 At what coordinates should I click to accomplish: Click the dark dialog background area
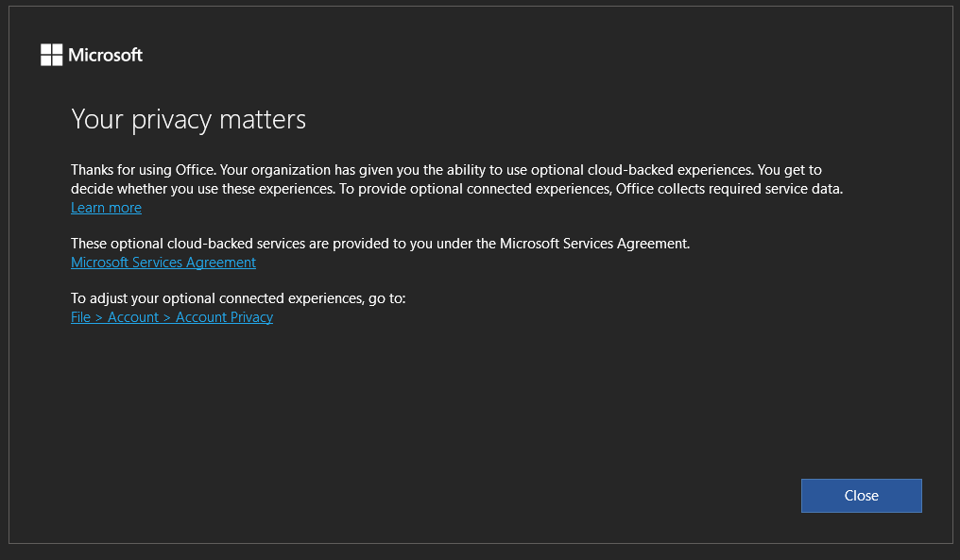(x=472, y=406)
